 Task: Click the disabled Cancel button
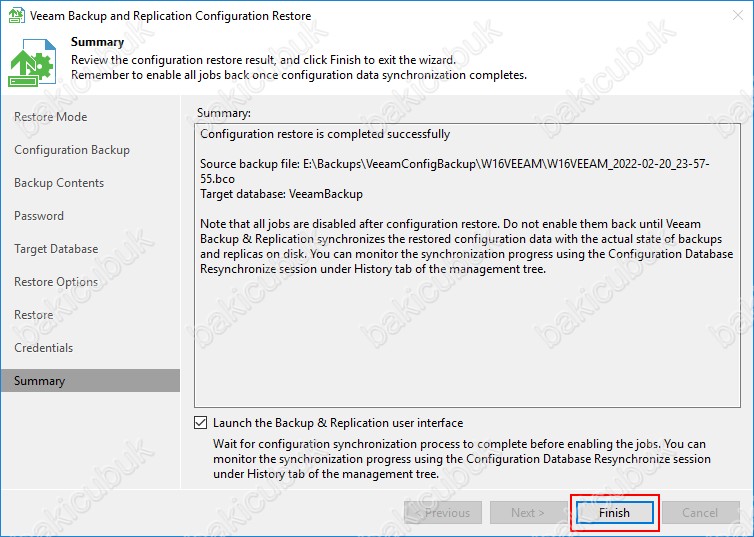click(700, 512)
